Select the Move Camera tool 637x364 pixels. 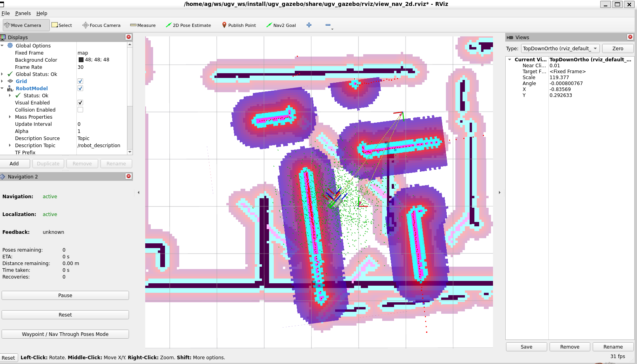(x=26, y=25)
